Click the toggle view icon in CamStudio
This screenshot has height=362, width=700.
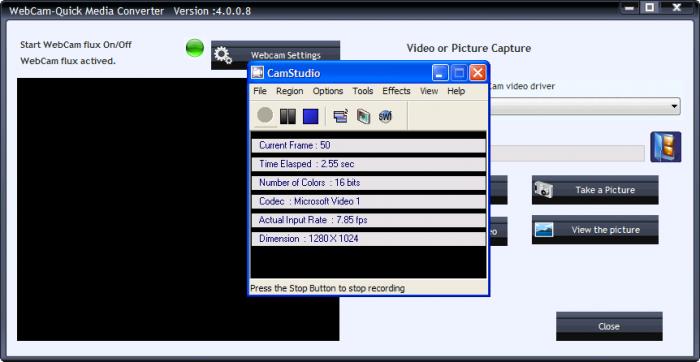[x=340, y=117]
